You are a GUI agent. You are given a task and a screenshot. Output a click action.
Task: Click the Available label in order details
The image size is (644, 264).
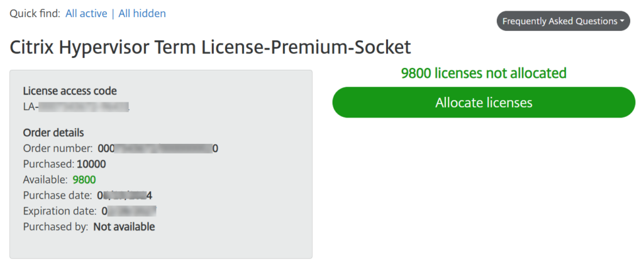click(45, 180)
